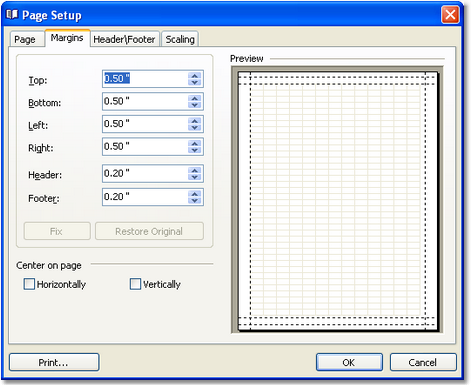Image resolution: width=471 pixels, height=387 pixels.
Task: Select the Margins tab
Action: (67, 38)
